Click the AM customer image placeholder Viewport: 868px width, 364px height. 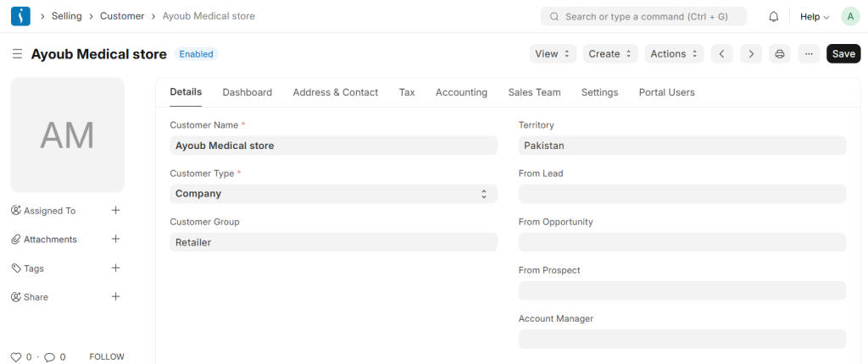(x=68, y=135)
